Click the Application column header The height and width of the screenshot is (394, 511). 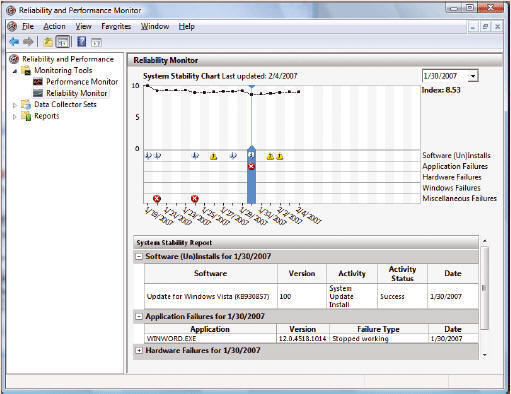tap(210, 329)
